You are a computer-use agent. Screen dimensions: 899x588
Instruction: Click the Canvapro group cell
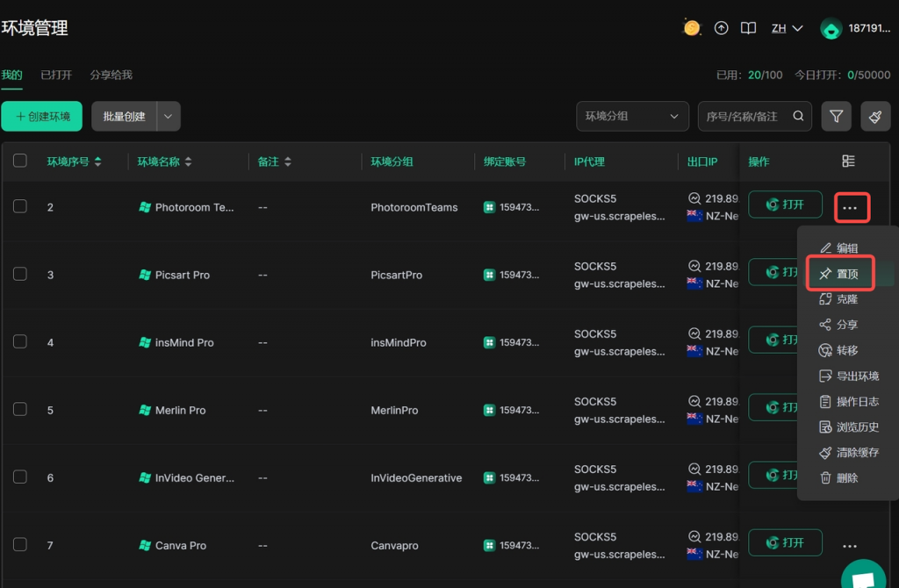[394, 546]
